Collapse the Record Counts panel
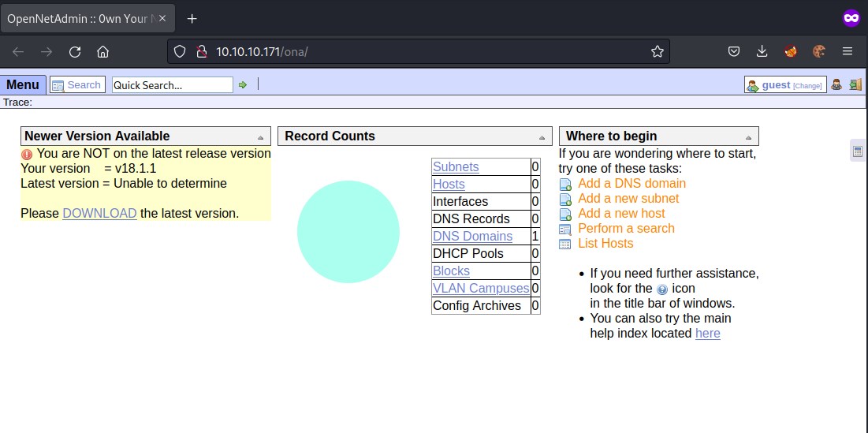The width and height of the screenshot is (868, 433). point(542,137)
